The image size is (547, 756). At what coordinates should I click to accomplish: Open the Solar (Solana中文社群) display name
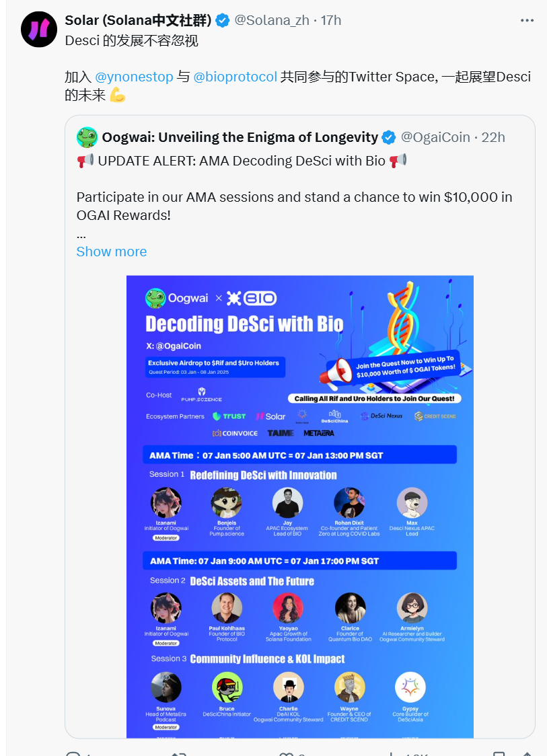point(138,20)
